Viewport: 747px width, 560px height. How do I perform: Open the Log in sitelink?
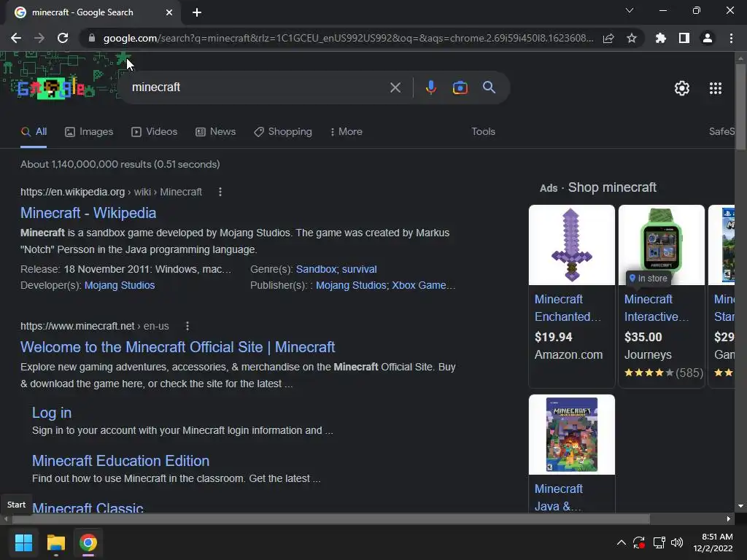[52, 413]
